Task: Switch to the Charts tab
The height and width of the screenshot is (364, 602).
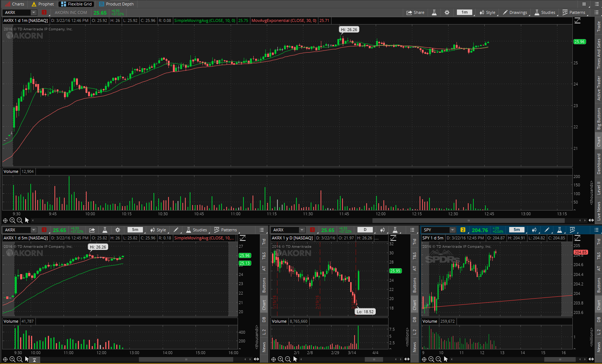Action: click(x=15, y=4)
